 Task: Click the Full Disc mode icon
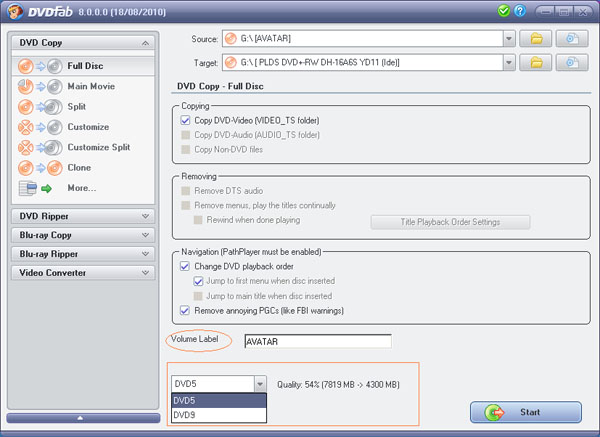point(40,66)
